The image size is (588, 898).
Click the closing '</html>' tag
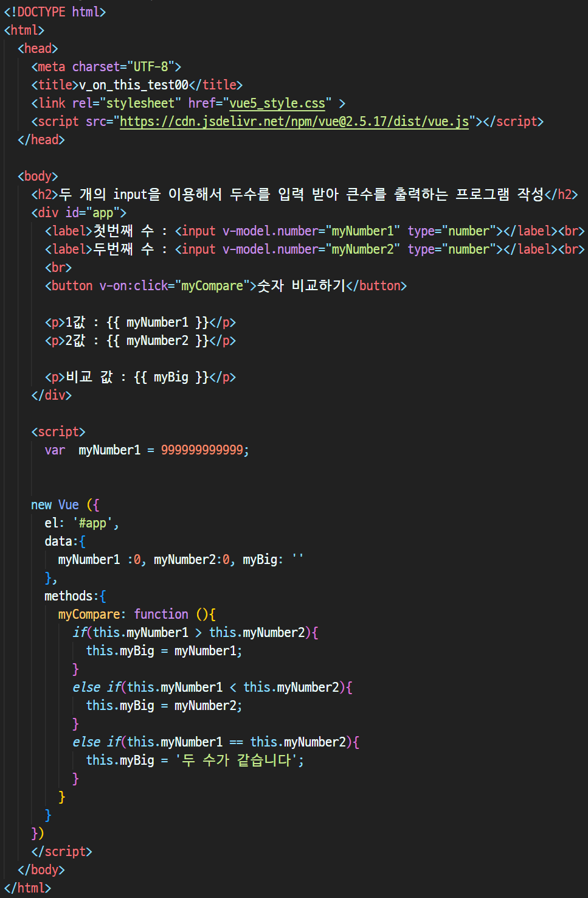tap(27, 888)
